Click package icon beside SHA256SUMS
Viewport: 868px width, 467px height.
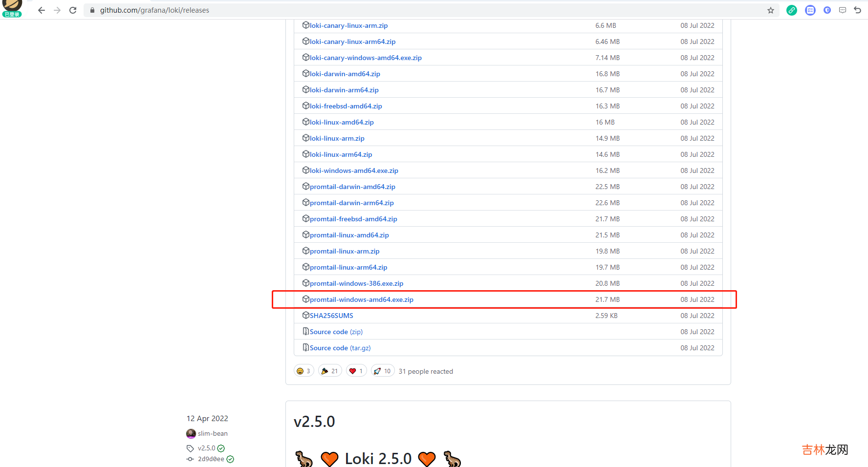pyautogui.click(x=306, y=315)
